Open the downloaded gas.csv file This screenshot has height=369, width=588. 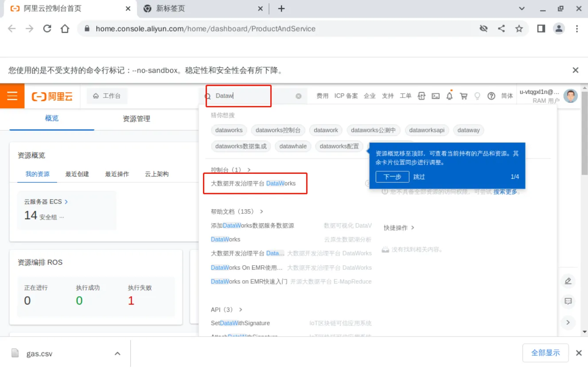(39, 353)
